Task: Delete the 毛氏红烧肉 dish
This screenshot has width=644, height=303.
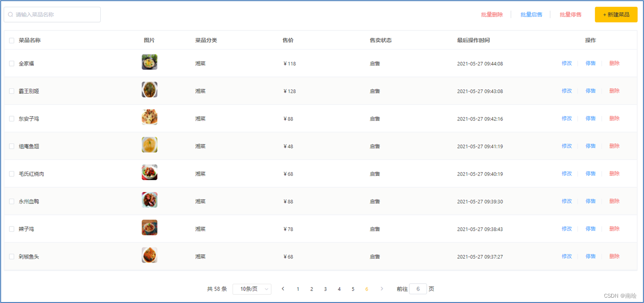Action: 614,173
